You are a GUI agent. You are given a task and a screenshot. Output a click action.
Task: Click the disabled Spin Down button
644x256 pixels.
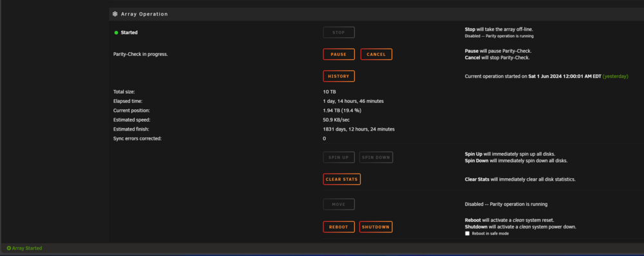click(376, 157)
